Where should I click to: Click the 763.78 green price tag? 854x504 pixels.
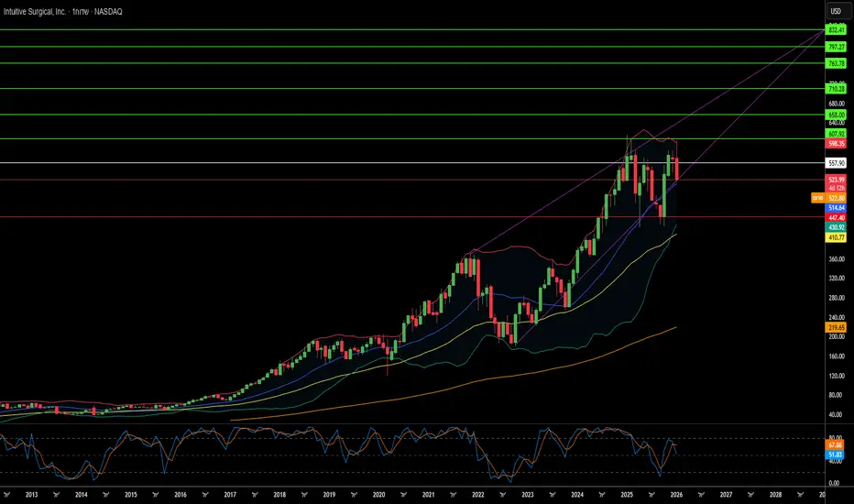click(x=835, y=63)
